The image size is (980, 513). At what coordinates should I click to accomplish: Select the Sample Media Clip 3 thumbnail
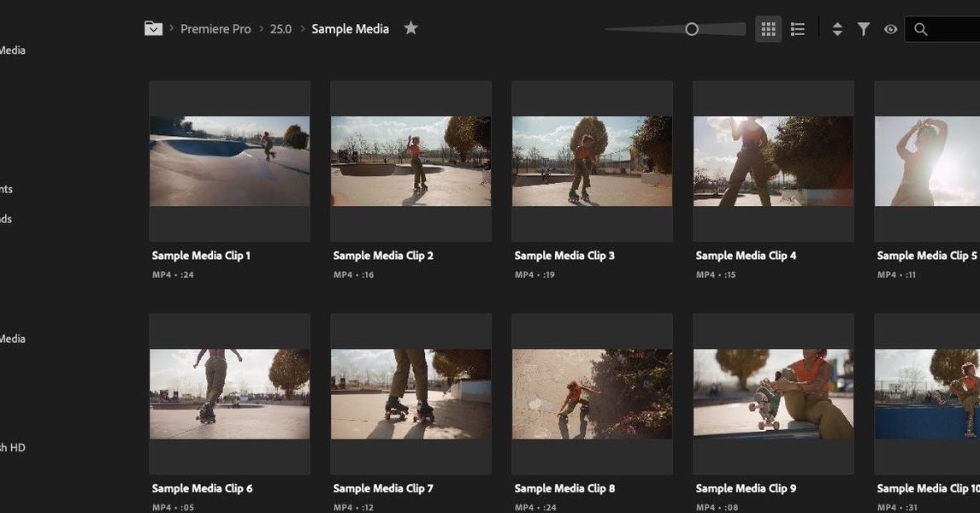pos(592,162)
